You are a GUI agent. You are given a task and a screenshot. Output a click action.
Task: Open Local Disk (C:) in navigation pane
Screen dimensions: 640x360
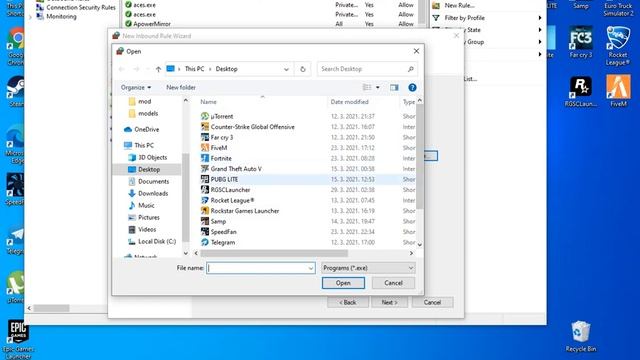pos(152,242)
